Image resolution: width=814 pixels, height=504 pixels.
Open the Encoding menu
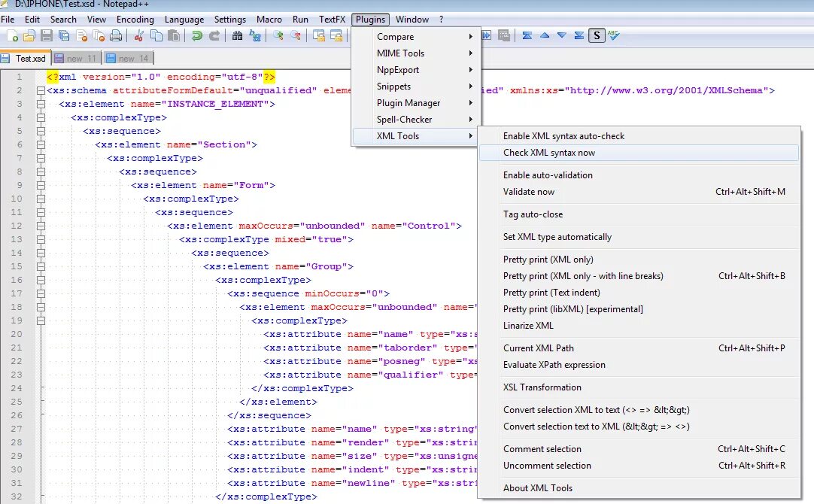click(135, 20)
